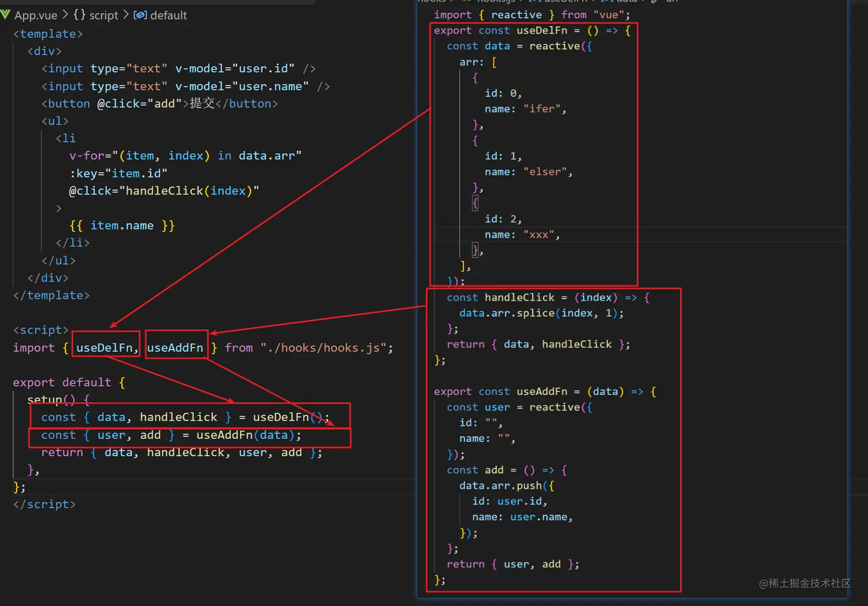Click the export const useAddFn declaration line

pyautogui.click(x=545, y=391)
